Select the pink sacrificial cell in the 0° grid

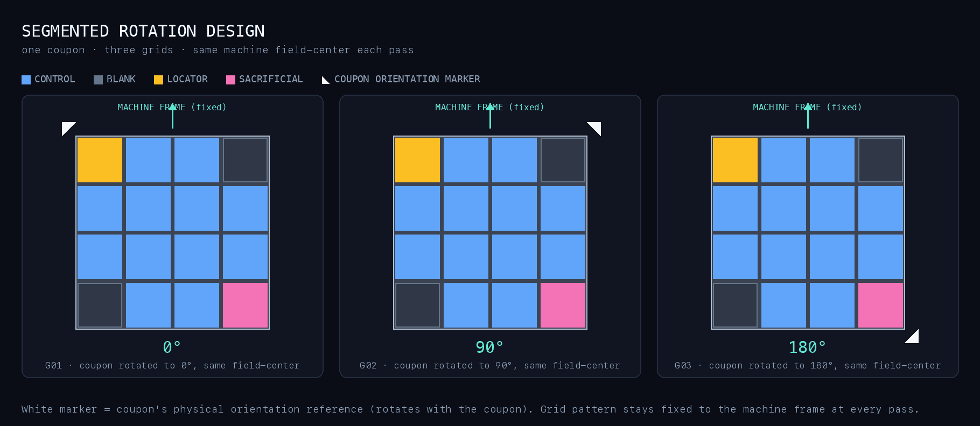245,305
